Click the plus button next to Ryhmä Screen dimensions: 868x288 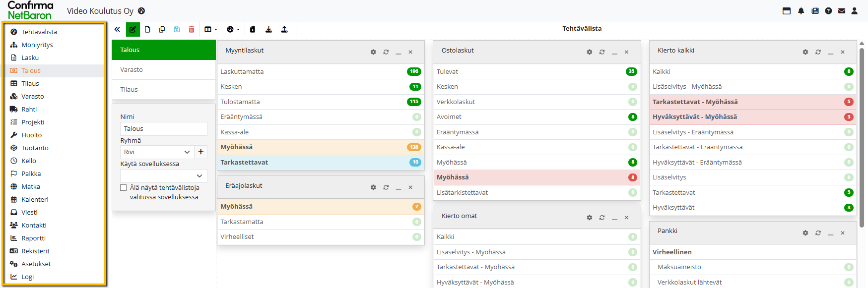pyautogui.click(x=201, y=152)
